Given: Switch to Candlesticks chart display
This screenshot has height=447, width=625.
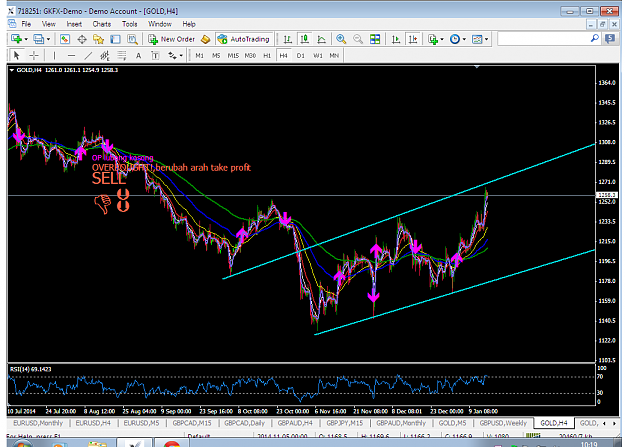Looking at the screenshot, I should [305, 39].
